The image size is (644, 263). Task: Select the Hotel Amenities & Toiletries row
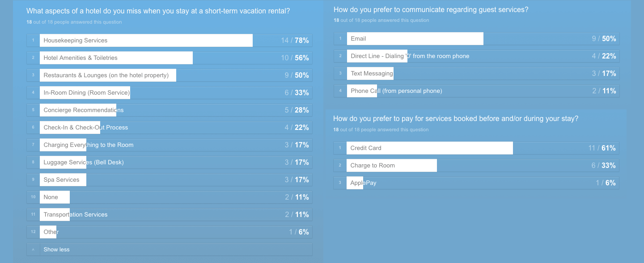point(169,58)
